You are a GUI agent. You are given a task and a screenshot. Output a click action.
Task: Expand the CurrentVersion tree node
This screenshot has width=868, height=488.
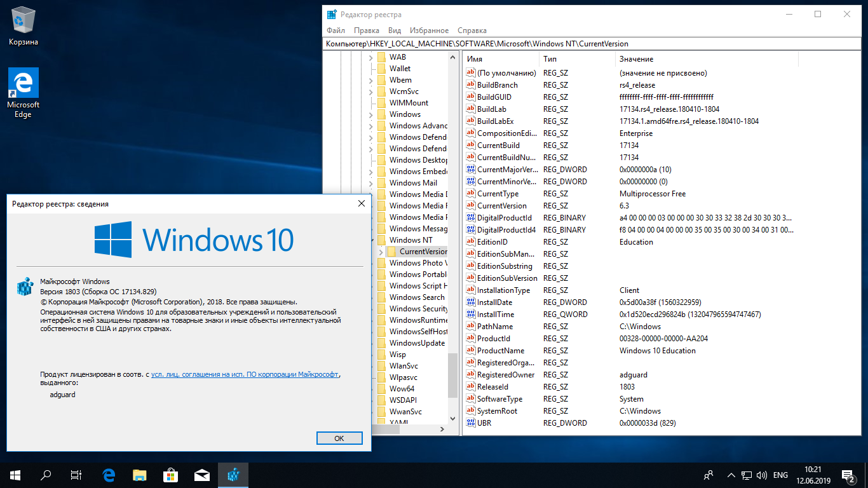pos(381,252)
